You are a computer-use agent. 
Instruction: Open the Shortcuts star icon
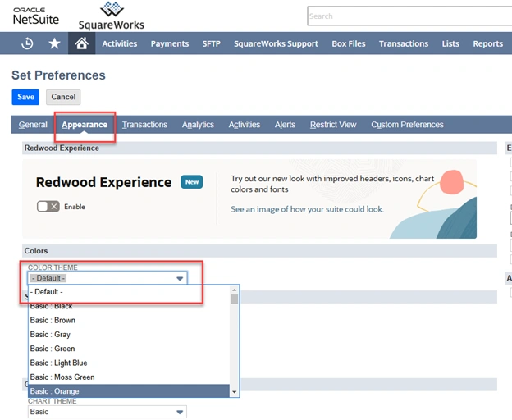tap(54, 44)
